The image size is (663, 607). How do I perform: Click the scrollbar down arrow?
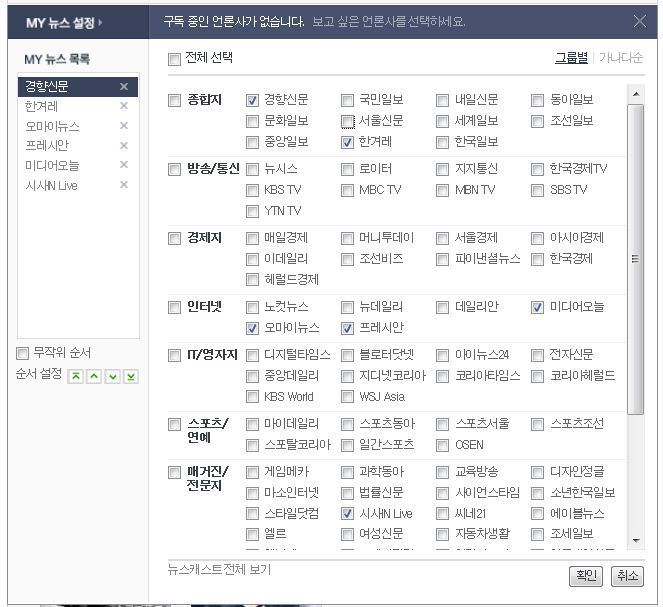click(x=636, y=541)
